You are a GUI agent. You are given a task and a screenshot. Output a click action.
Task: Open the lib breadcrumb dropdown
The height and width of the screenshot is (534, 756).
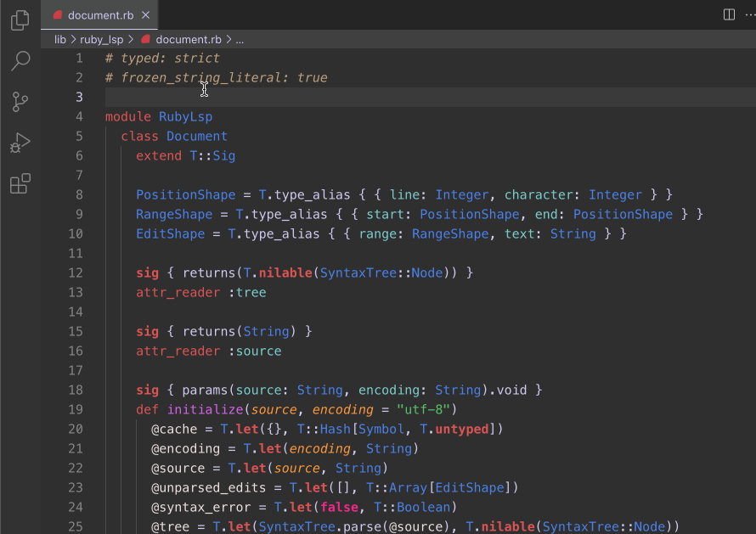tap(59, 39)
